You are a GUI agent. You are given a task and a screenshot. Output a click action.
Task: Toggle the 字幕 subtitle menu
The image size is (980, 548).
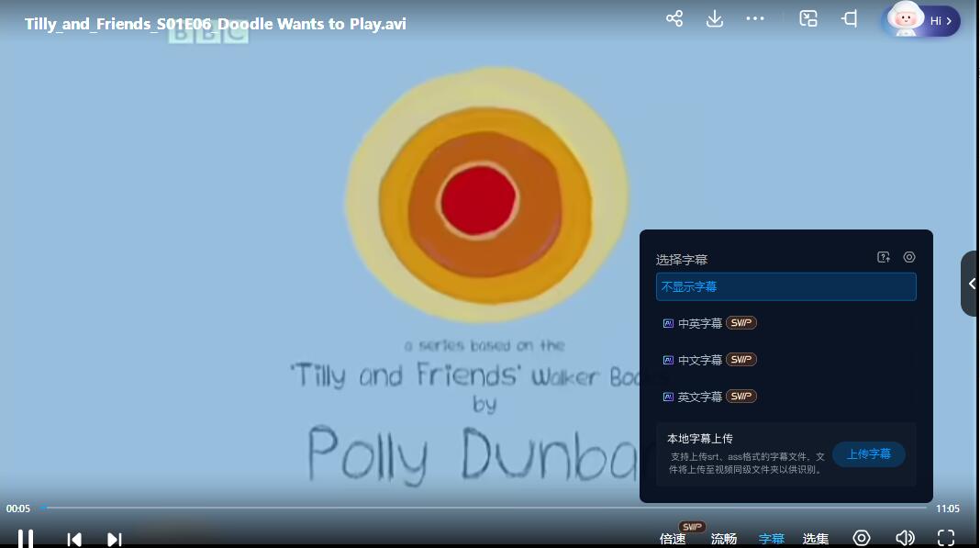[x=772, y=539]
